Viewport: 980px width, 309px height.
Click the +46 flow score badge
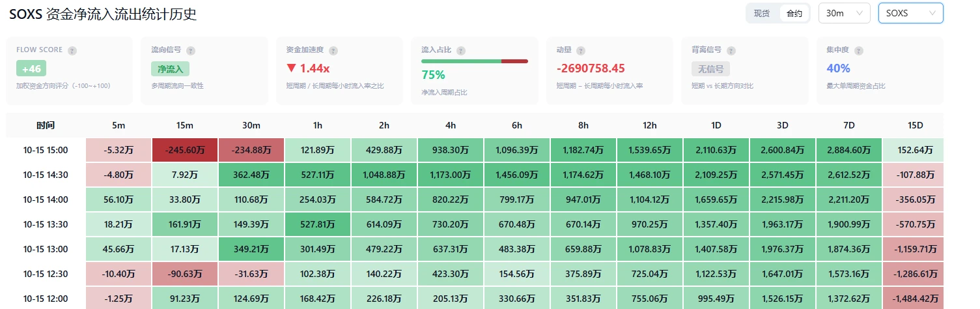(x=31, y=68)
